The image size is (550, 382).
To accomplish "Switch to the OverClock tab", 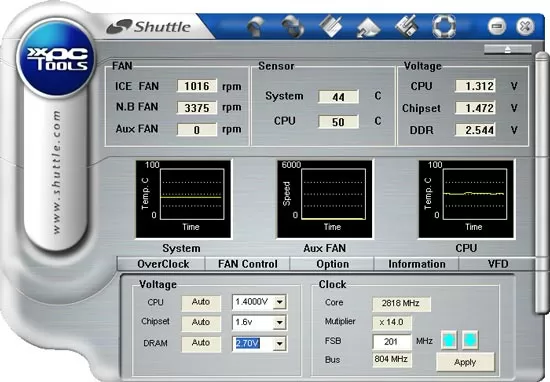I will pos(163,264).
